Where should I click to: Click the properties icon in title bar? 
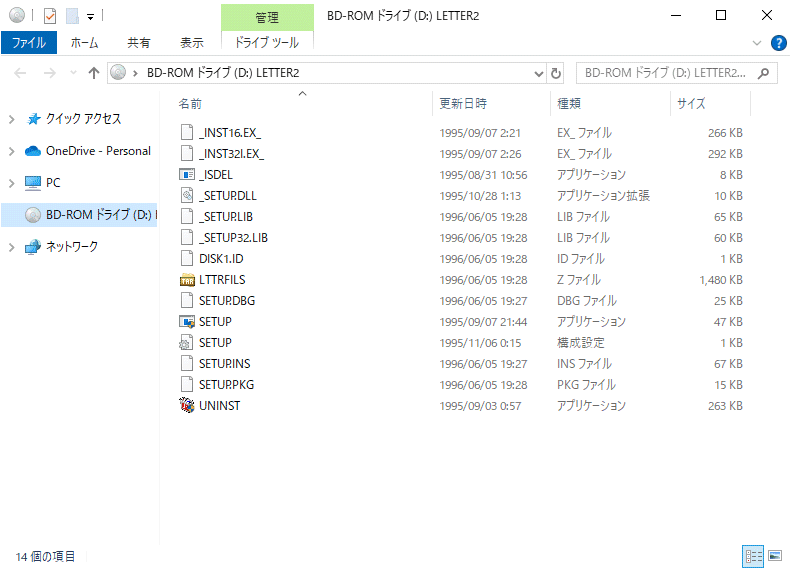[50, 16]
